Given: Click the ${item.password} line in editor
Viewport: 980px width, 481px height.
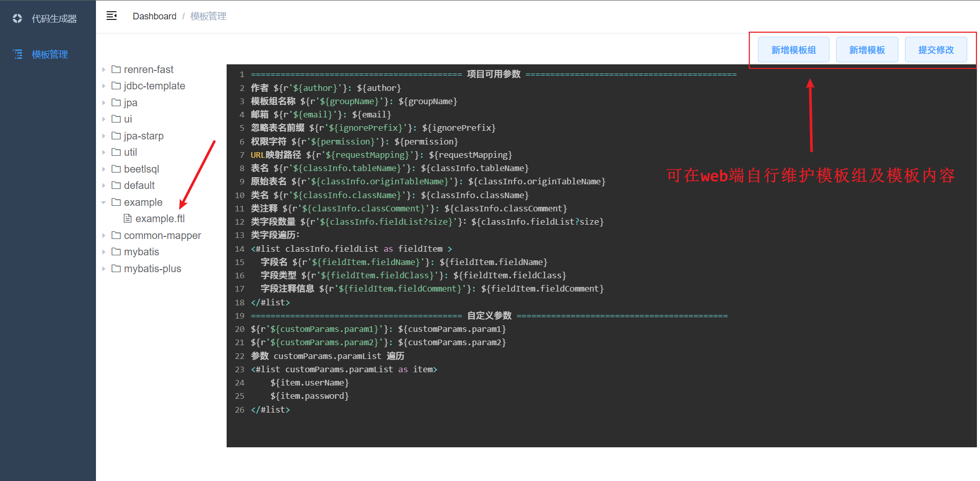Looking at the screenshot, I should coord(310,396).
